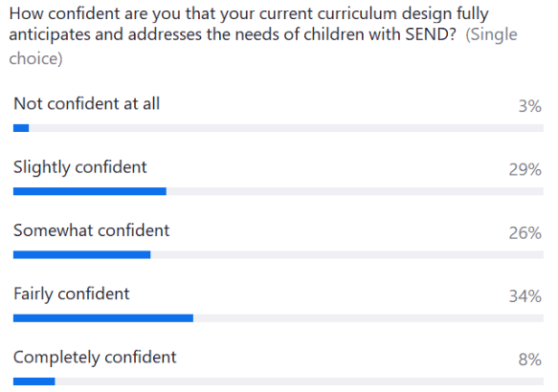Click the '(Single choice)' hint text

click(x=263, y=47)
